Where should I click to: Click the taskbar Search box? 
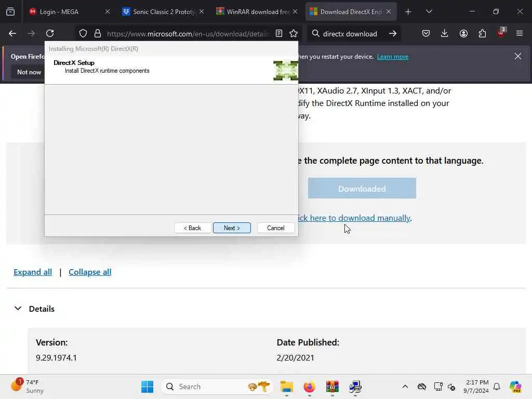pyautogui.click(x=217, y=387)
